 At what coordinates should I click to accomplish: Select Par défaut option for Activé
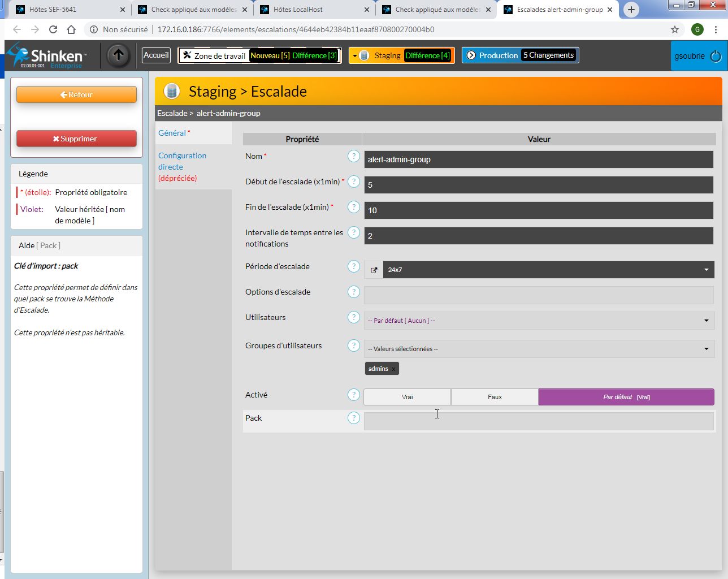pos(626,397)
